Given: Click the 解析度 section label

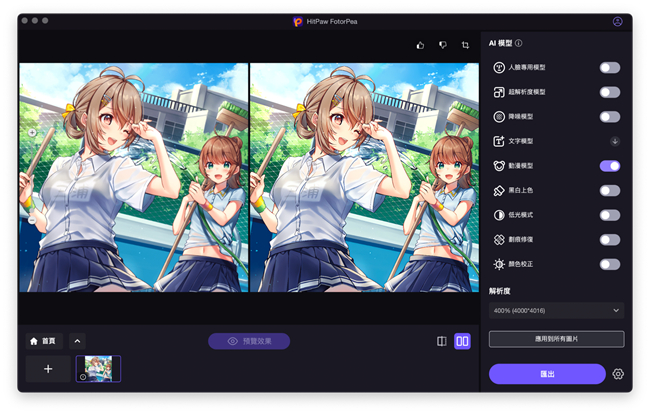Looking at the screenshot, I should (x=500, y=291).
